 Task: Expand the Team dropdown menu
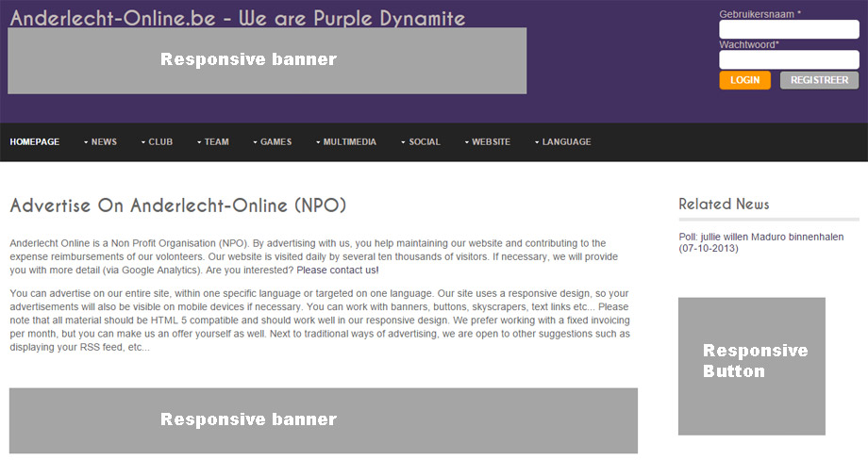point(212,142)
